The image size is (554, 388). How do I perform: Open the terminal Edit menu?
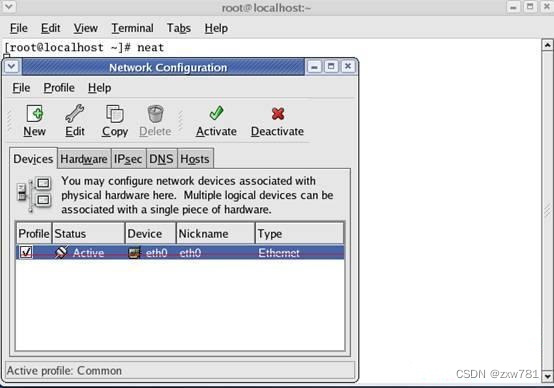point(51,28)
